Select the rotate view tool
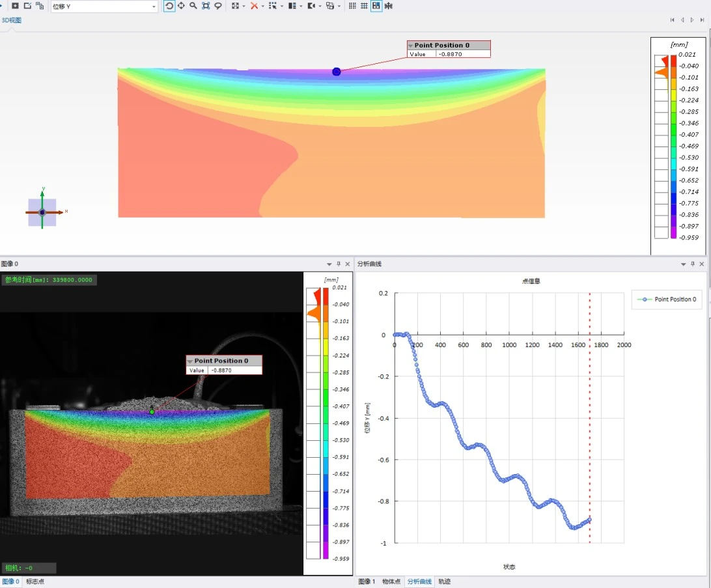The width and height of the screenshot is (711, 588). [169, 6]
